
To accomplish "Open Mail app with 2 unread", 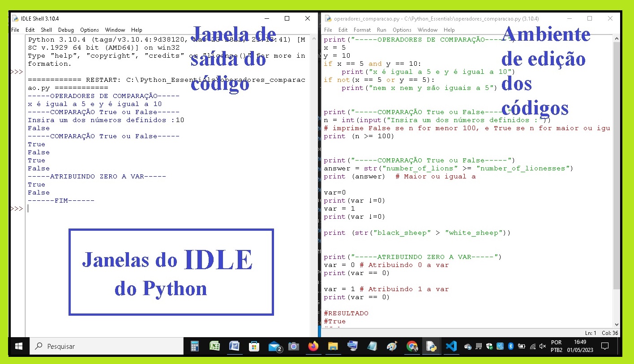I will 274,346.
